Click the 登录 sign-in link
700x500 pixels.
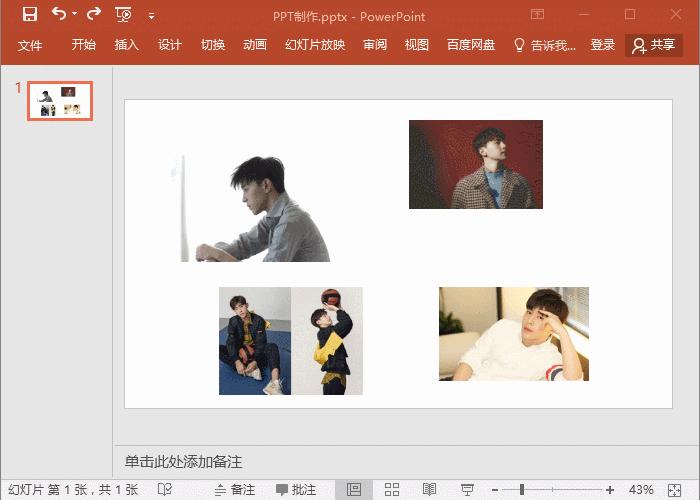(603, 45)
